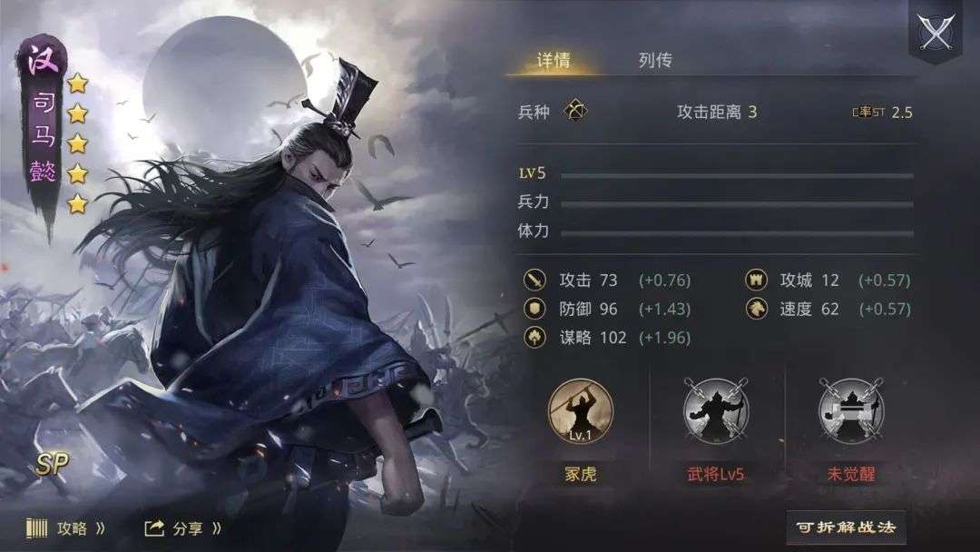Select the locked 武将Lv5 skill slot
The height and width of the screenshot is (552, 980).
716,411
